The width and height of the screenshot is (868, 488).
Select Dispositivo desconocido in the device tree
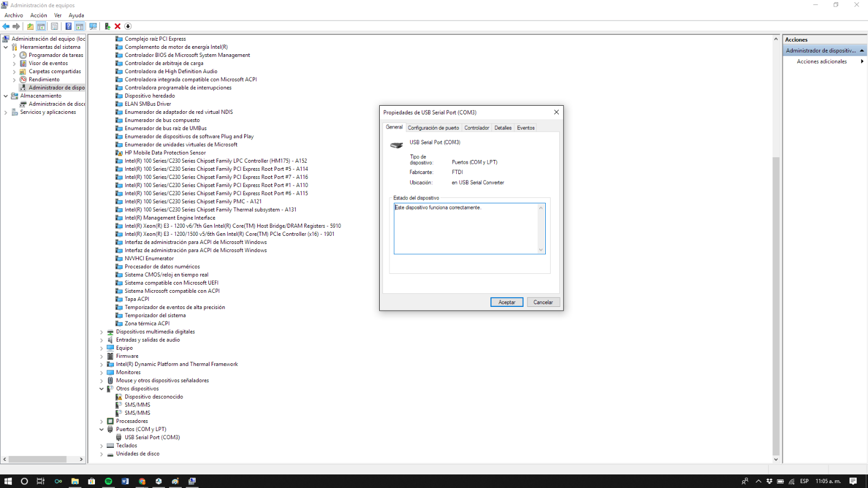tap(154, 397)
